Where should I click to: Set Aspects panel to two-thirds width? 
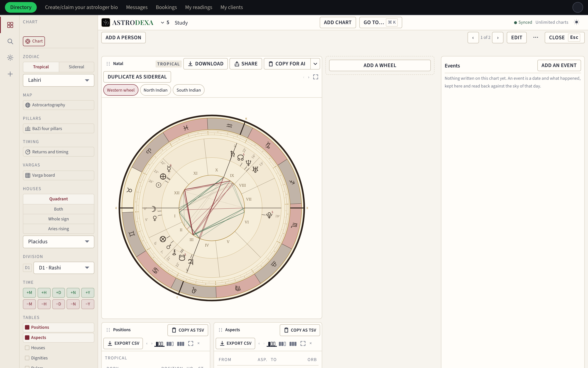[282, 344]
